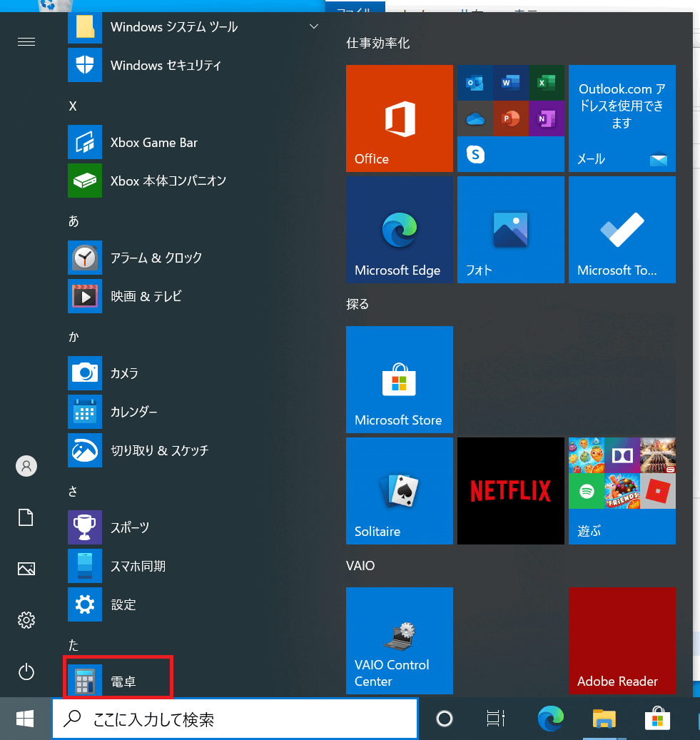Click the OneDrive icon in Office group tile

[x=475, y=118]
